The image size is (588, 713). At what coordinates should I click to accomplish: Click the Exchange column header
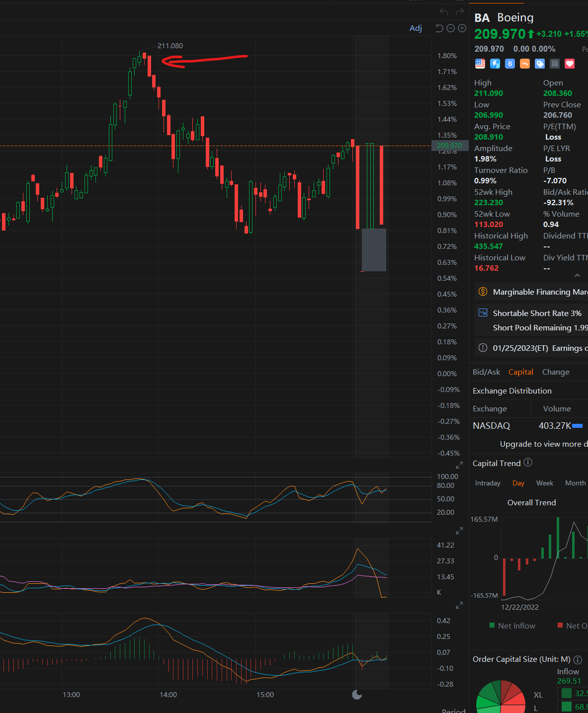pyautogui.click(x=490, y=408)
